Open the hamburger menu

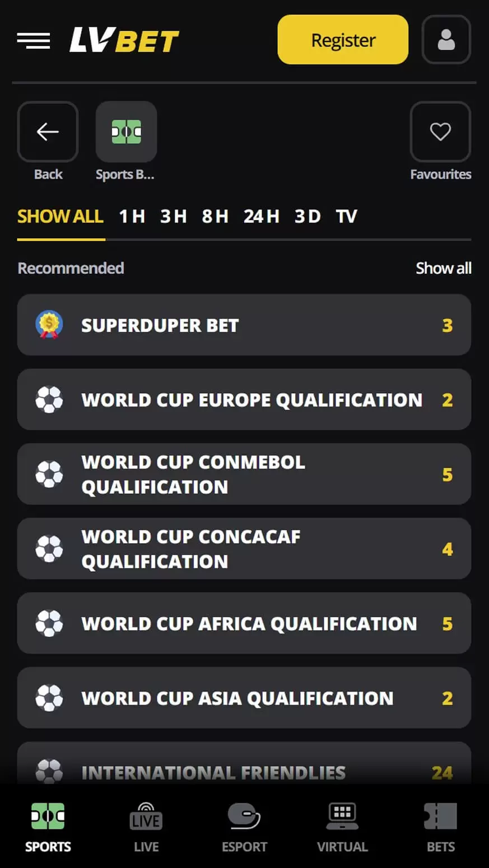click(34, 40)
